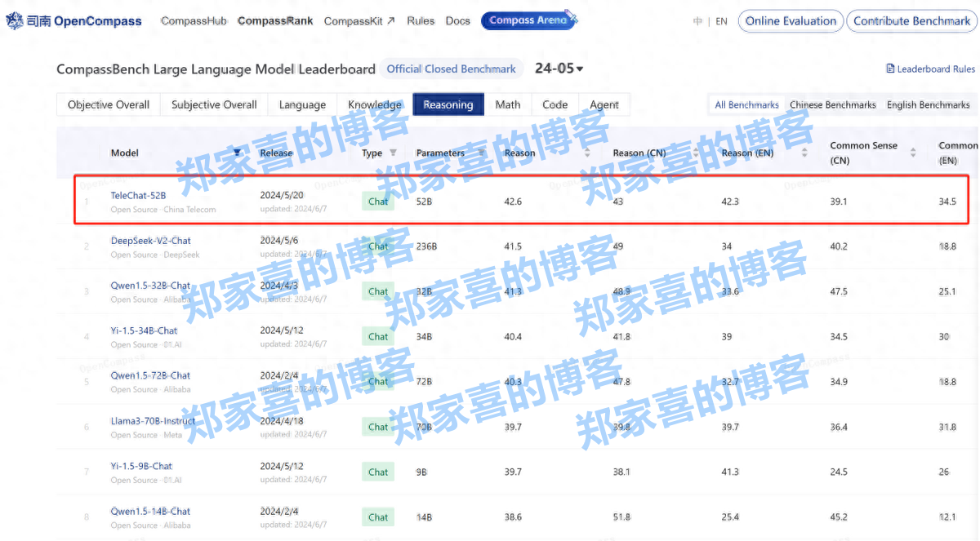Enable the Chinese Benchmarks filter
Image resolution: width=980 pixels, height=541 pixels.
pos(832,104)
